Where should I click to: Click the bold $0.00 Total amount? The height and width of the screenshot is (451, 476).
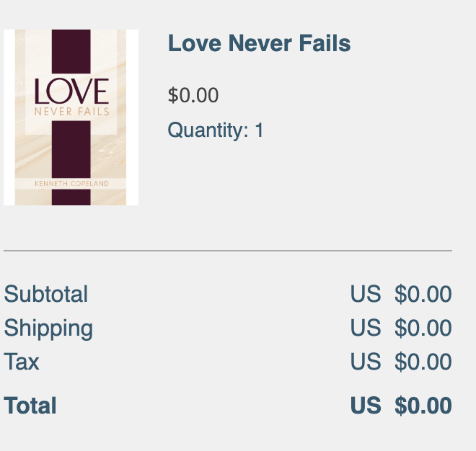pos(423,406)
